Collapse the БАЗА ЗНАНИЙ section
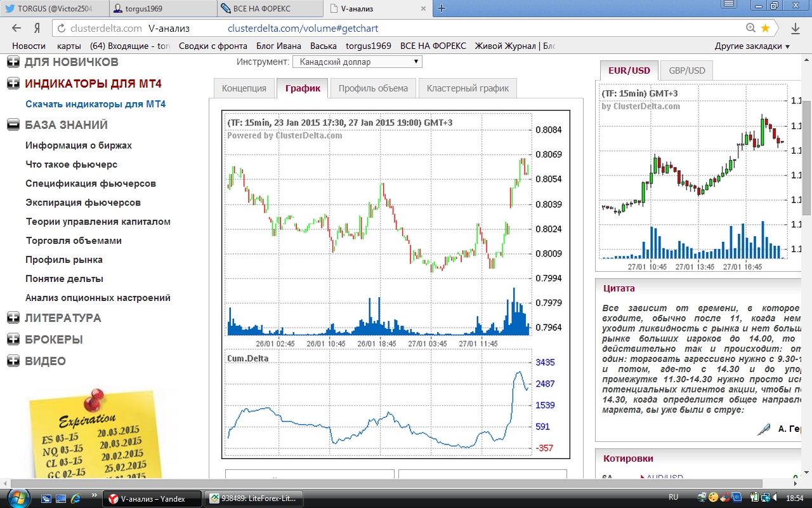The height and width of the screenshot is (508, 812). [13, 124]
